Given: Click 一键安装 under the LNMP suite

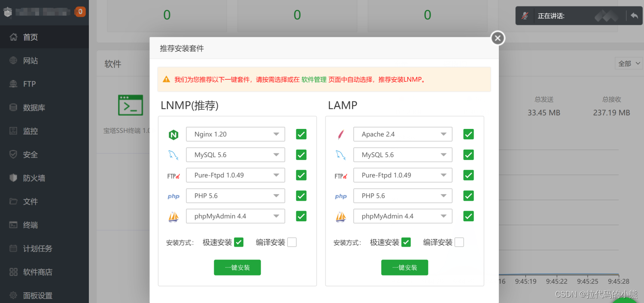Looking at the screenshot, I should (237, 267).
